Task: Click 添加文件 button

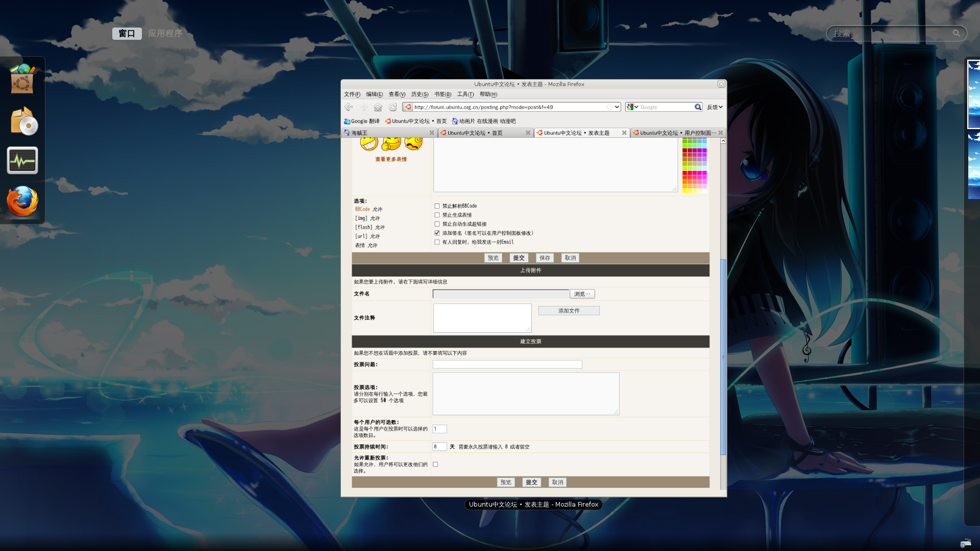Action: click(569, 311)
